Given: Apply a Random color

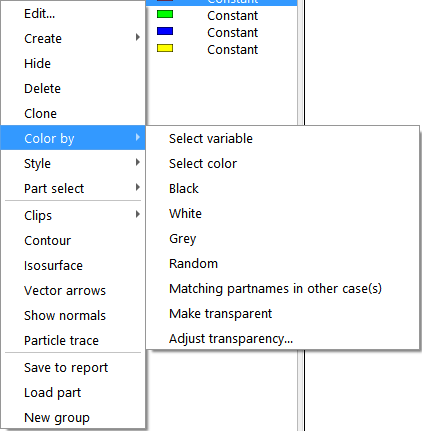Looking at the screenshot, I should pyautogui.click(x=282, y=263).
